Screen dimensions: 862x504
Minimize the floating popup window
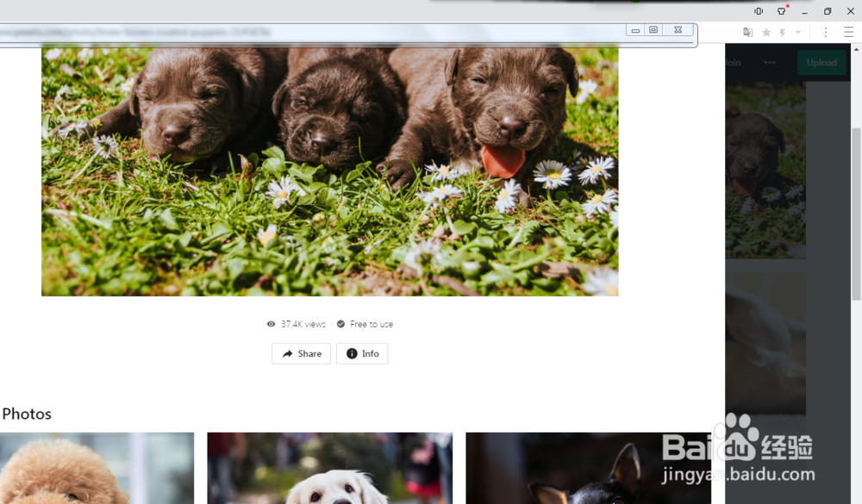point(635,30)
